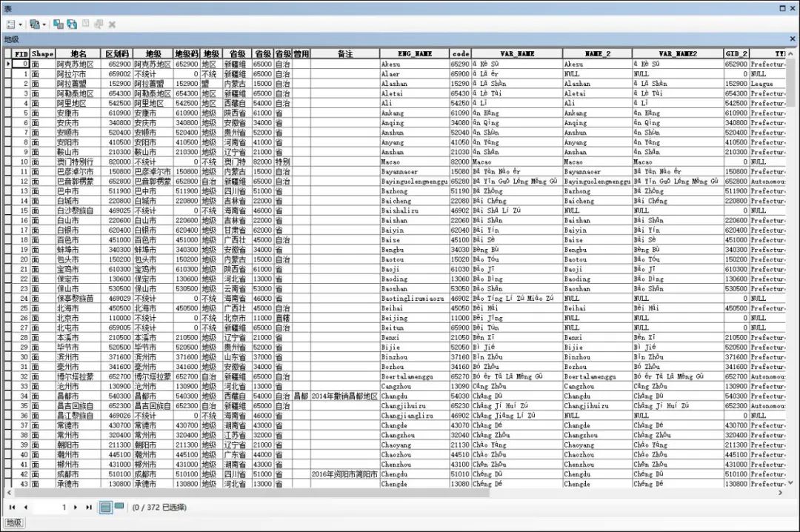Click the ENG_NAME cell Akesu

pyautogui.click(x=414, y=64)
